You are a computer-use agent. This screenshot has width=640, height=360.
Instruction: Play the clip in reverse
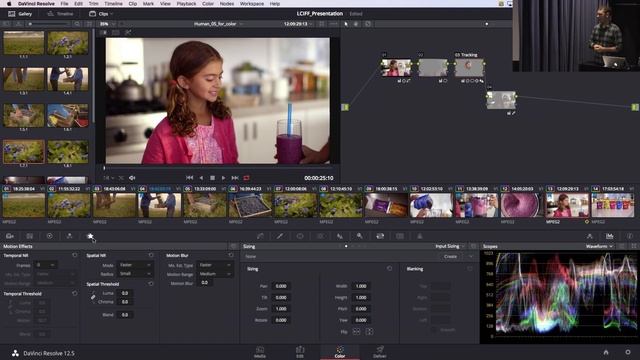(201, 178)
